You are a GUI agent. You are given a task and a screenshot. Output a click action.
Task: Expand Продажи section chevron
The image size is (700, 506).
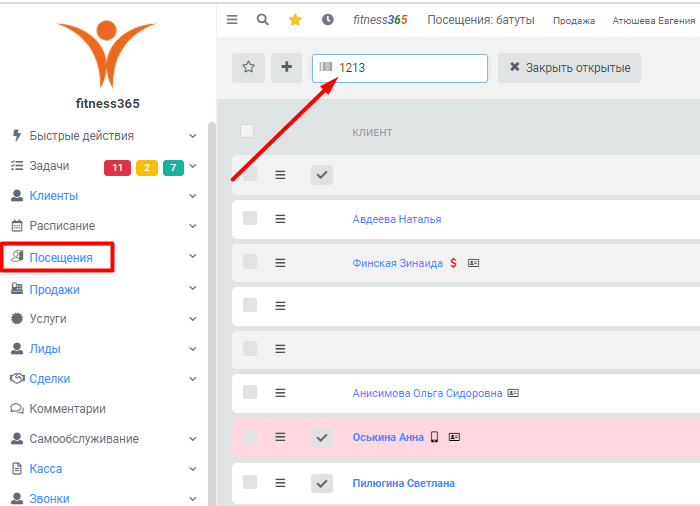[x=192, y=288]
